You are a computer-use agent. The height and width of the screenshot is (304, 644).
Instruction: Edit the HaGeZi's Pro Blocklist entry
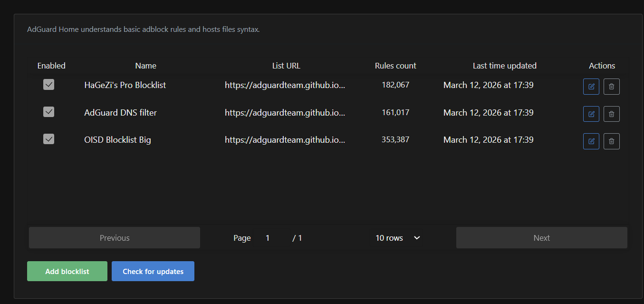point(591,87)
